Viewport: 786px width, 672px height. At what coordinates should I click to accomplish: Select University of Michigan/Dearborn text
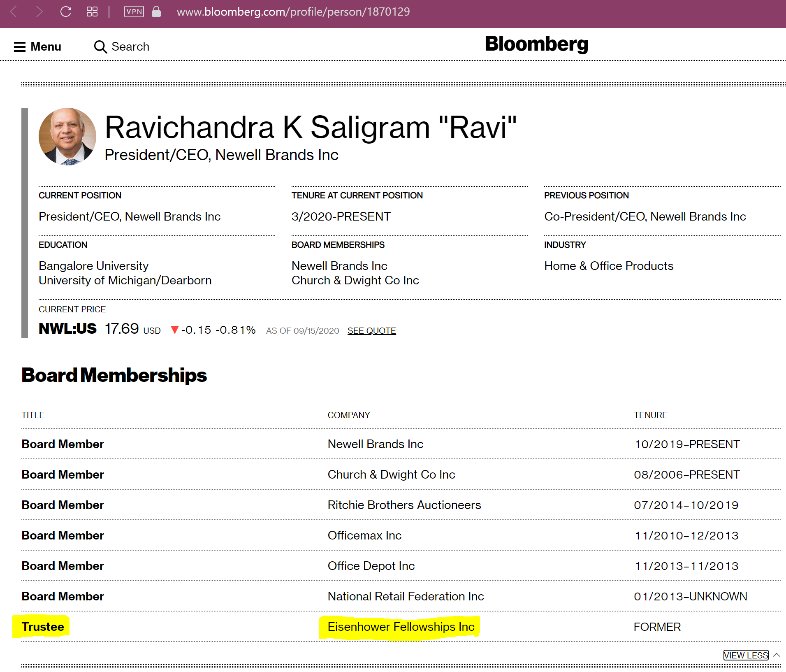[125, 280]
